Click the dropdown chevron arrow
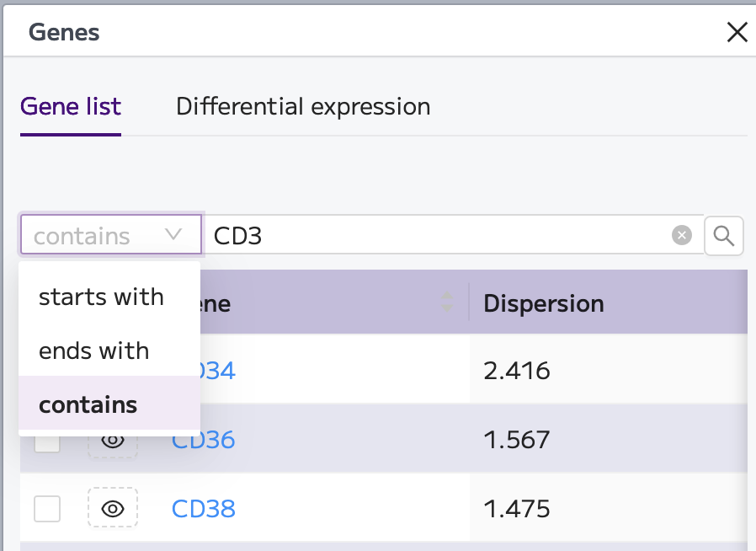Image resolution: width=756 pixels, height=551 pixels. point(173,235)
